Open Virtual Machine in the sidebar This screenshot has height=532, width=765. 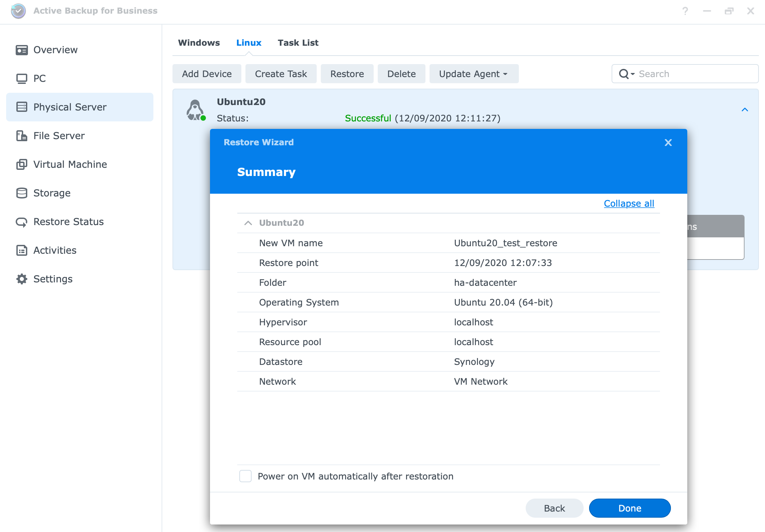(80, 164)
